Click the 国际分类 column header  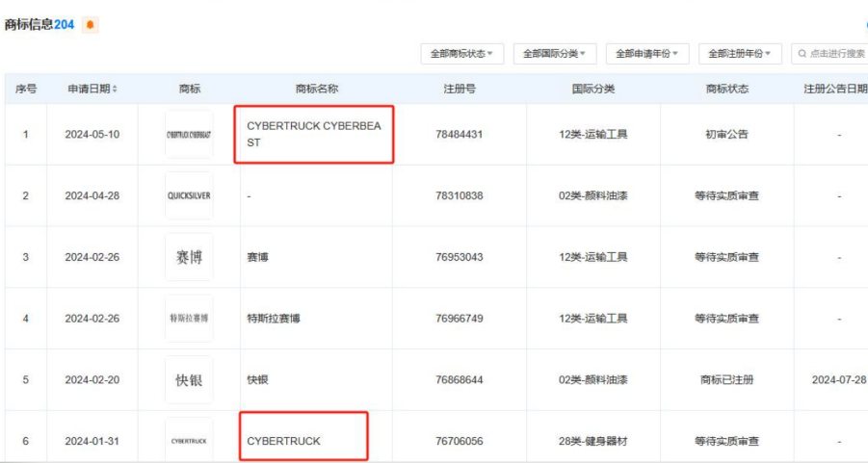coord(592,89)
